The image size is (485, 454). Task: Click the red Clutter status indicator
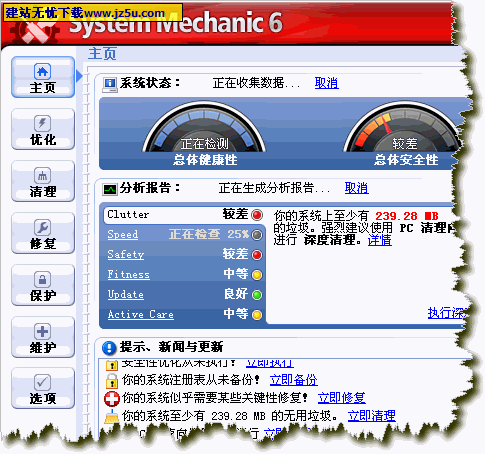257,215
